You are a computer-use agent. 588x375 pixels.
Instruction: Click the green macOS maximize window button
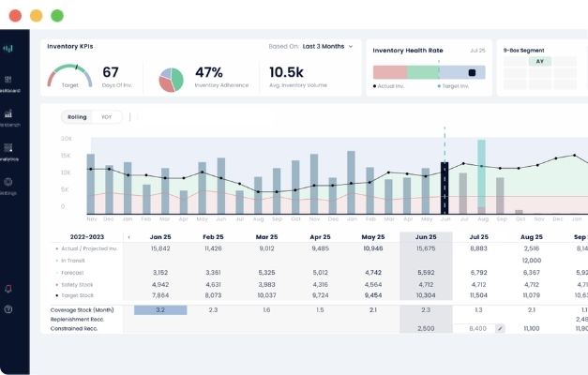57,16
